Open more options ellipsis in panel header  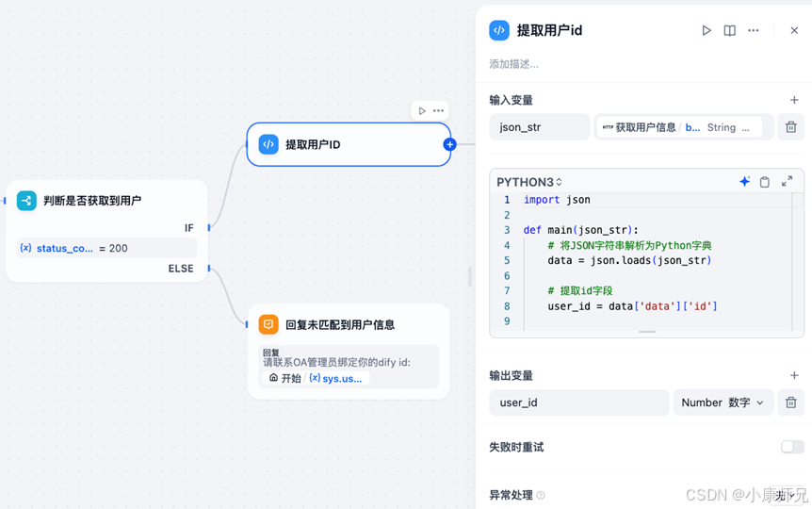753,30
